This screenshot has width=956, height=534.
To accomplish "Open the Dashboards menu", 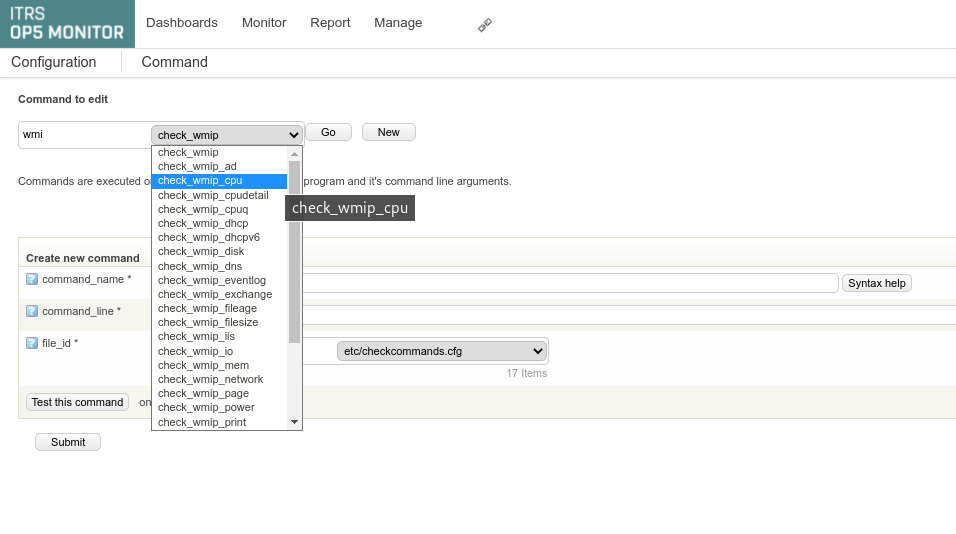I will pyautogui.click(x=182, y=23).
